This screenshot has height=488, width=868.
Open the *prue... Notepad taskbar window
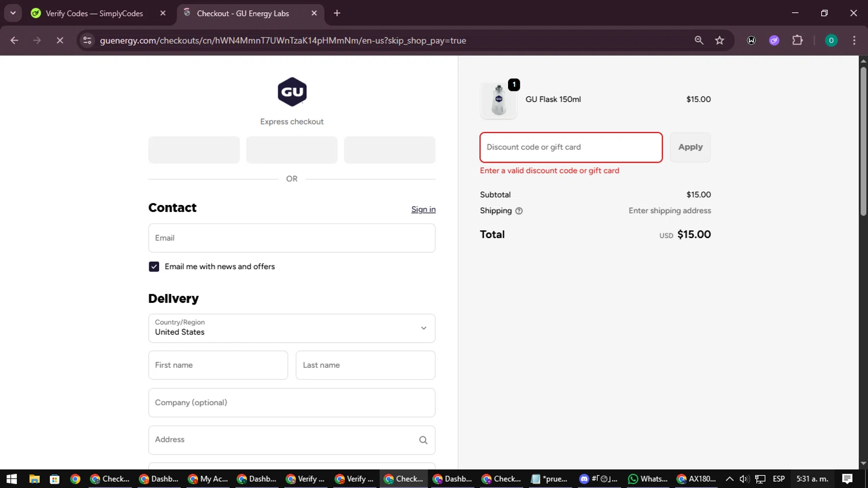click(550, 479)
